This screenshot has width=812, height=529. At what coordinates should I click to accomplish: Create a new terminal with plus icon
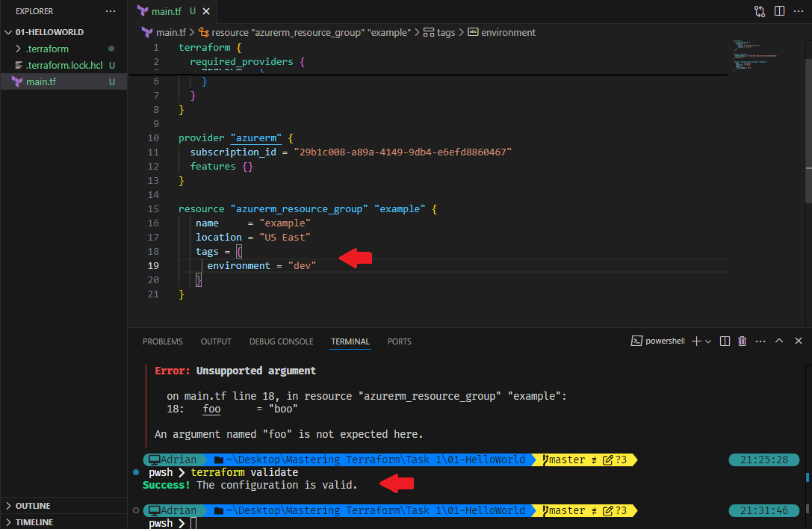tap(696, 341)
